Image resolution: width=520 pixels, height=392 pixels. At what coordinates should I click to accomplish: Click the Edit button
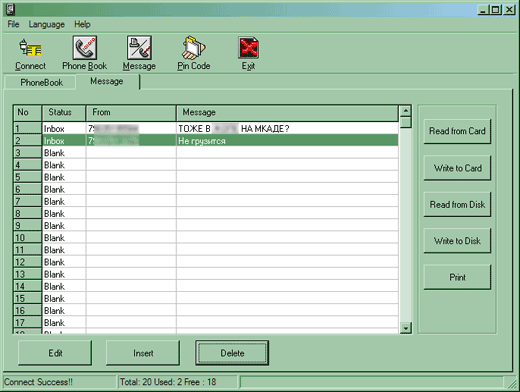click(55, 353)
